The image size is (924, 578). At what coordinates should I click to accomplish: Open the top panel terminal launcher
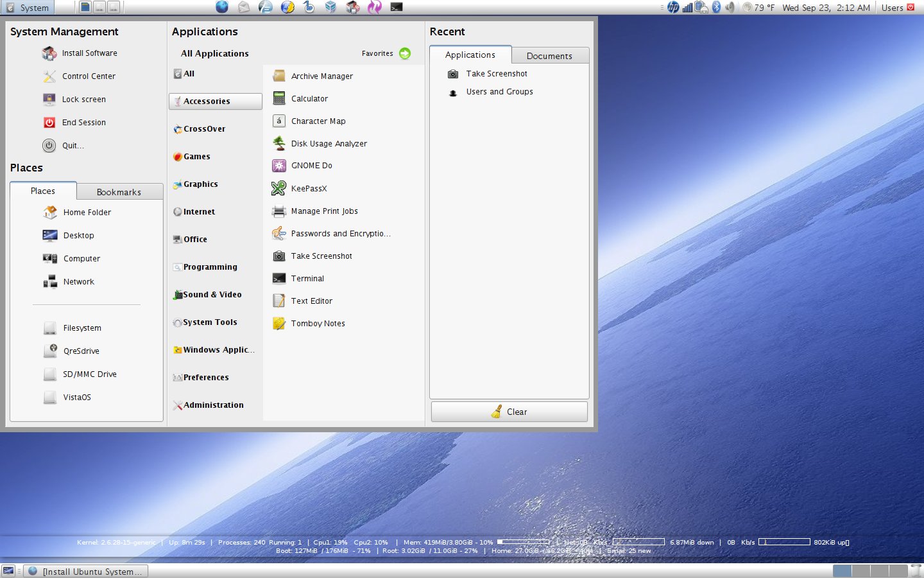coord(397,7)
